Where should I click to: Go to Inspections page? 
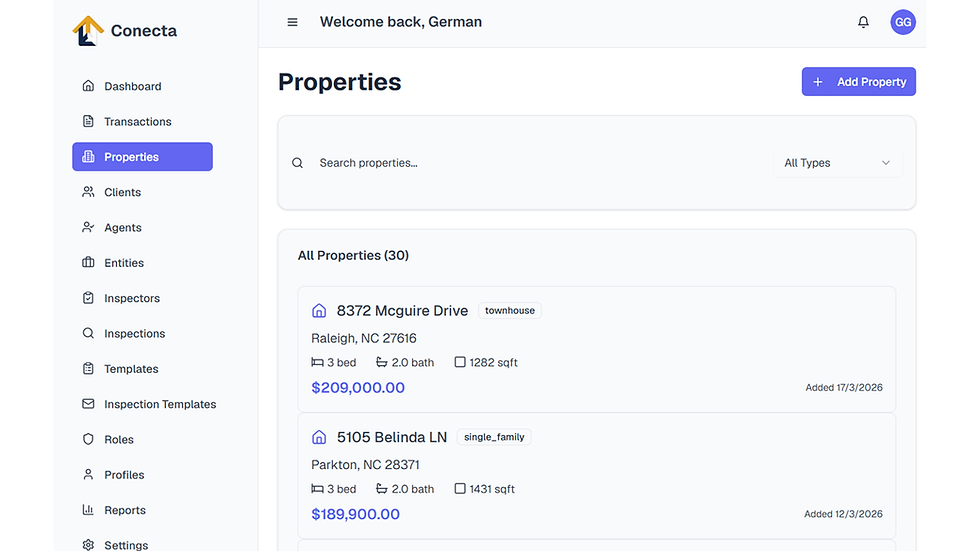[142, 333]
